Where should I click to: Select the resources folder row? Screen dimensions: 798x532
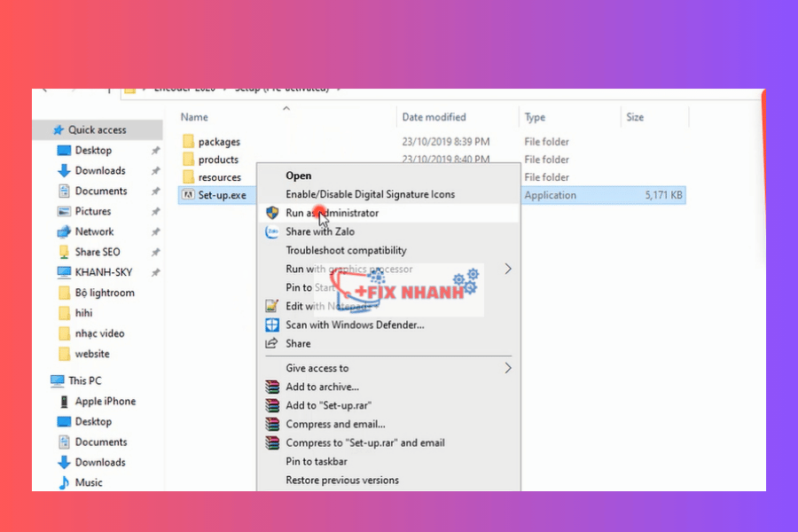pyautogui.click(x=219, y=177)
